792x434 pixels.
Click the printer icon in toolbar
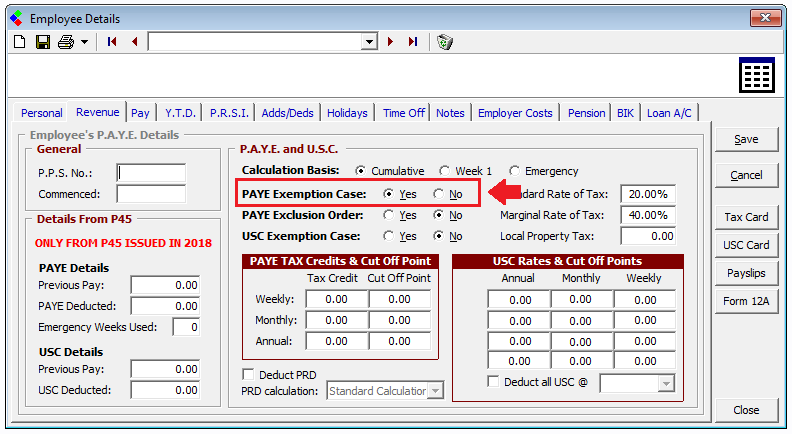[65, 42]
